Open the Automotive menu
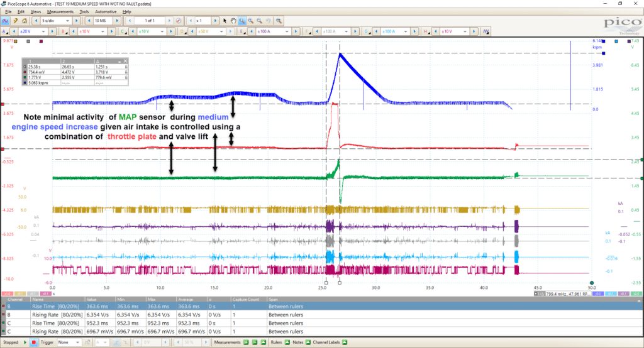The width and height of the screenshot is (644, 348). [106, 11]
